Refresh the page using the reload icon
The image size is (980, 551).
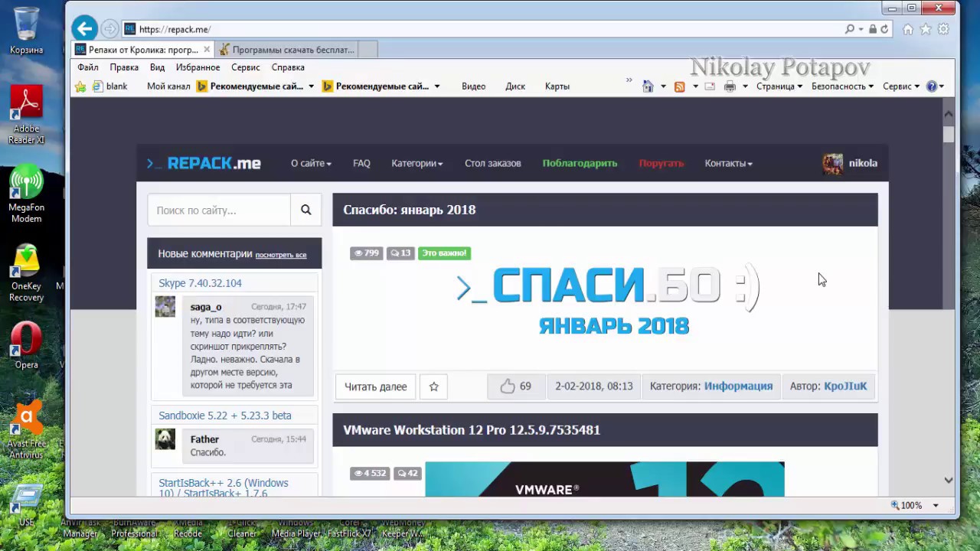(x=884, y=29)
